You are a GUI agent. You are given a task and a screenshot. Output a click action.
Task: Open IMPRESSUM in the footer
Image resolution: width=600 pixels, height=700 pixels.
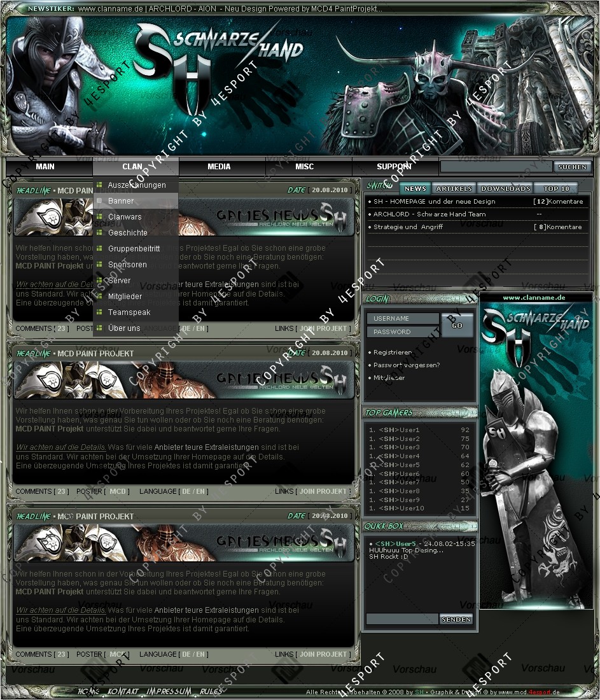(169, 692)
